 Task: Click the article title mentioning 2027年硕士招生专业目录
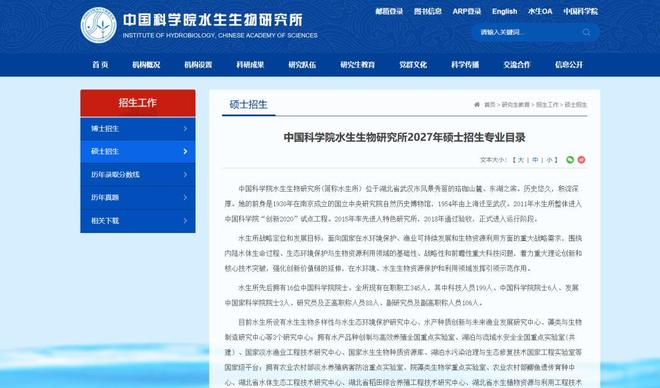click(x=405, y=137)
